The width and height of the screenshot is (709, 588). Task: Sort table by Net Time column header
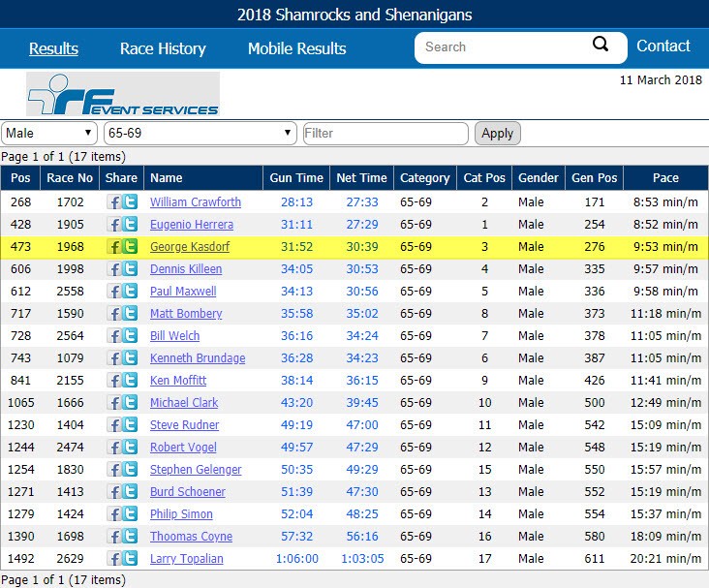tap(361, 178)
